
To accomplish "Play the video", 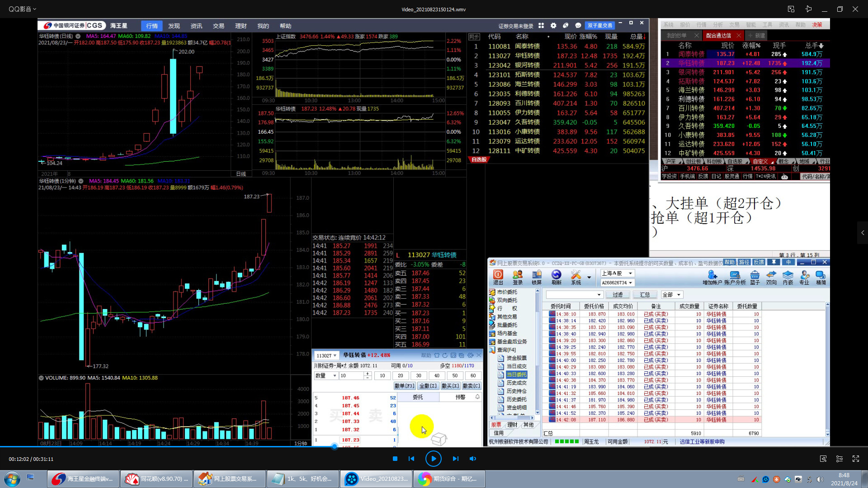I will coord(434,459).
